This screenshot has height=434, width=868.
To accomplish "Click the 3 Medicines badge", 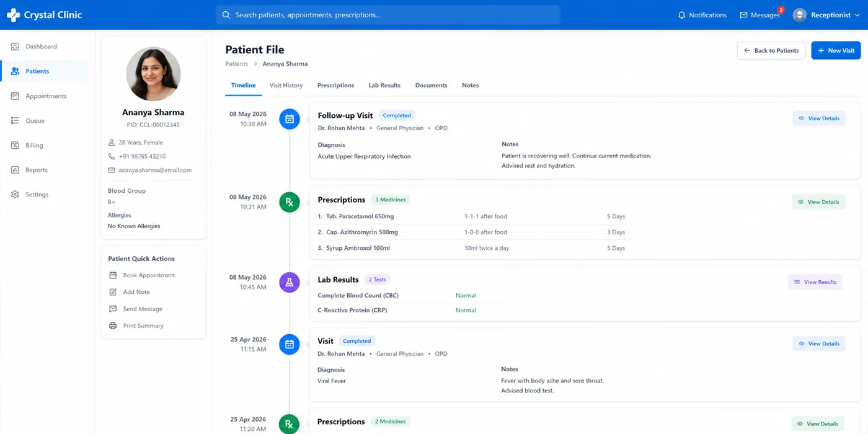I will click(391, 200).
